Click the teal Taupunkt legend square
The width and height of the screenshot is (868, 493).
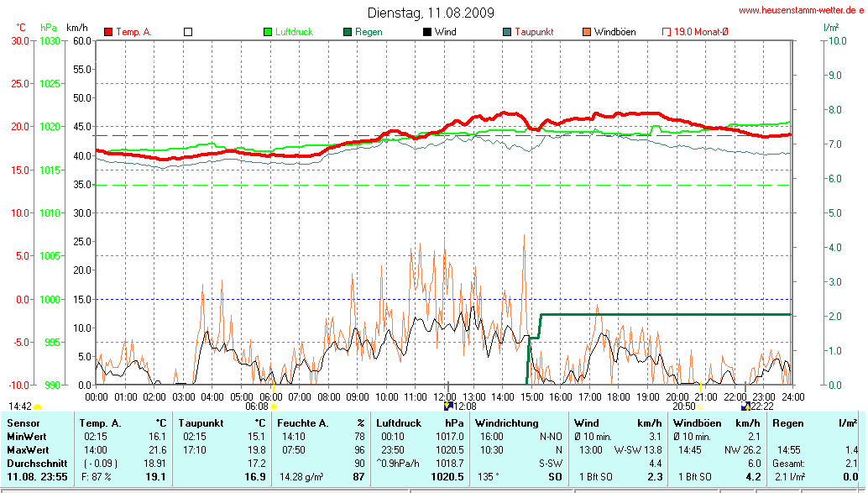coord(506,32)
